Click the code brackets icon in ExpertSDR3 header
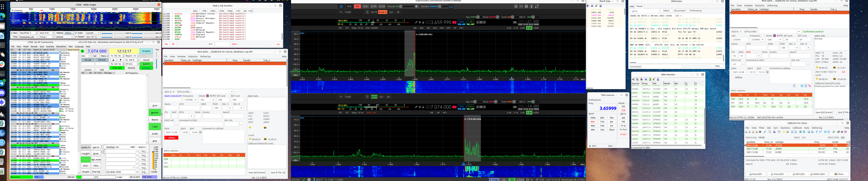The height and width of the screenshot is (181, 868). click(521, 6)
